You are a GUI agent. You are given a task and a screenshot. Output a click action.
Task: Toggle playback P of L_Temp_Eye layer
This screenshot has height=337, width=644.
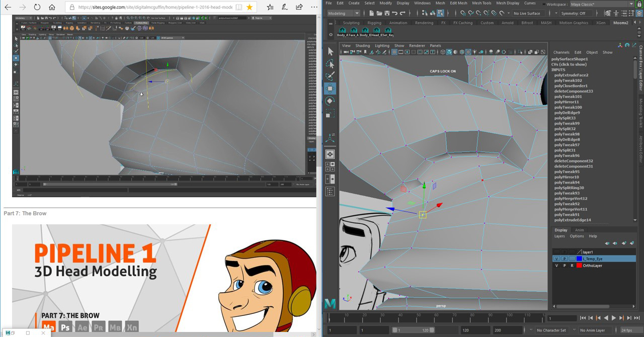click(565, 259)
